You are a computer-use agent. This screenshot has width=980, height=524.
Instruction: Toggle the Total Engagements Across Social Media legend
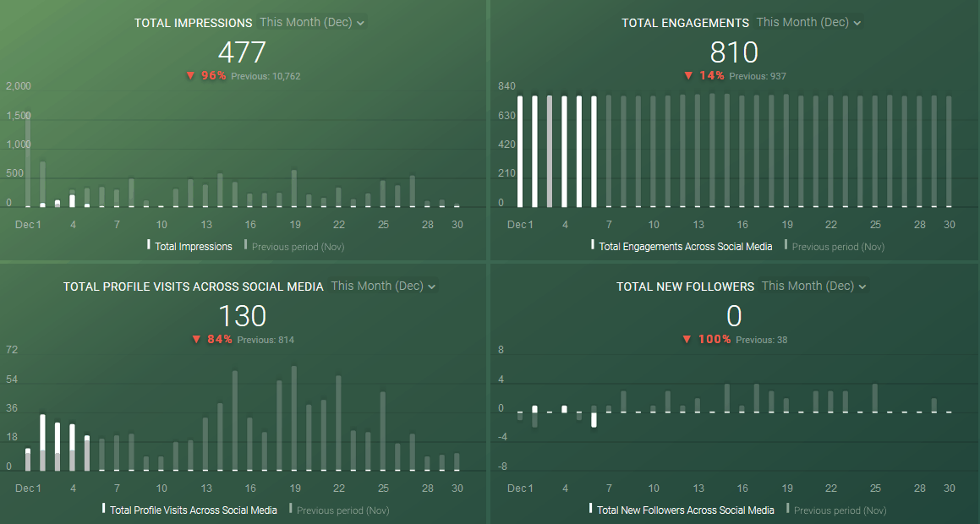pyautogui.click(x=682, y=246)
